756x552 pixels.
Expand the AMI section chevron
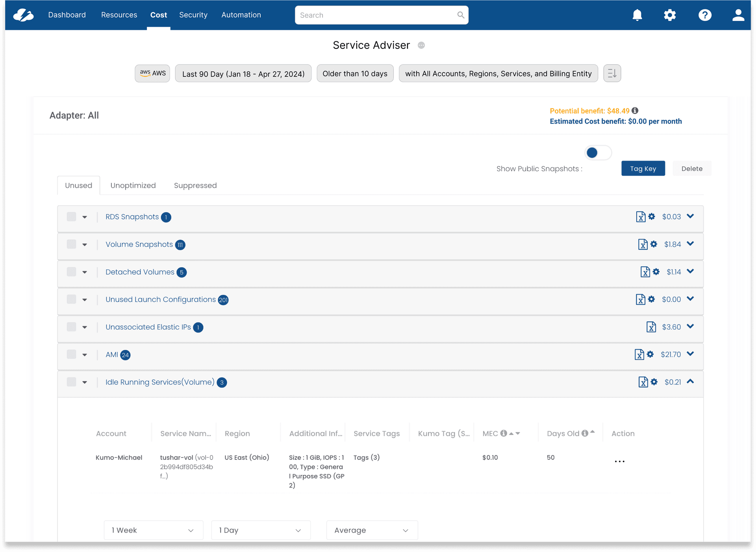690,354
